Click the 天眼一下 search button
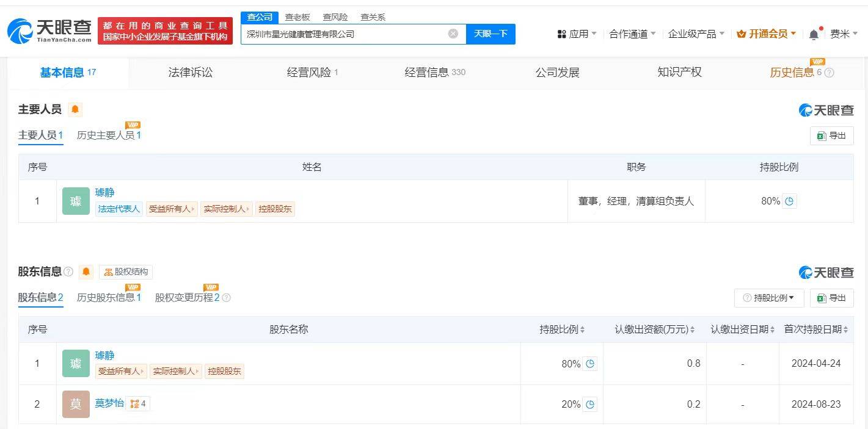 tap(491, 34)
